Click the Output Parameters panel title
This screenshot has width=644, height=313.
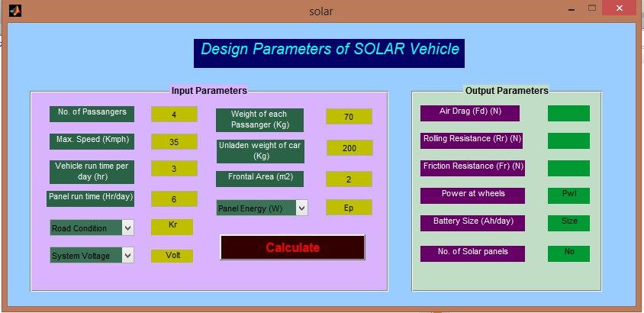coord(507,90)
